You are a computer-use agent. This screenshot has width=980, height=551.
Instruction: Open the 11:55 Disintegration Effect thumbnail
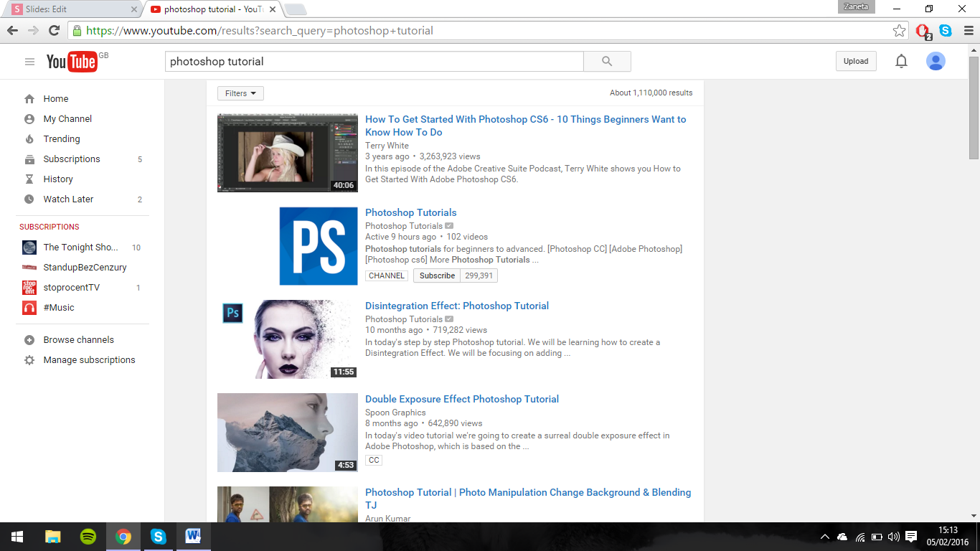pos(288,339)
